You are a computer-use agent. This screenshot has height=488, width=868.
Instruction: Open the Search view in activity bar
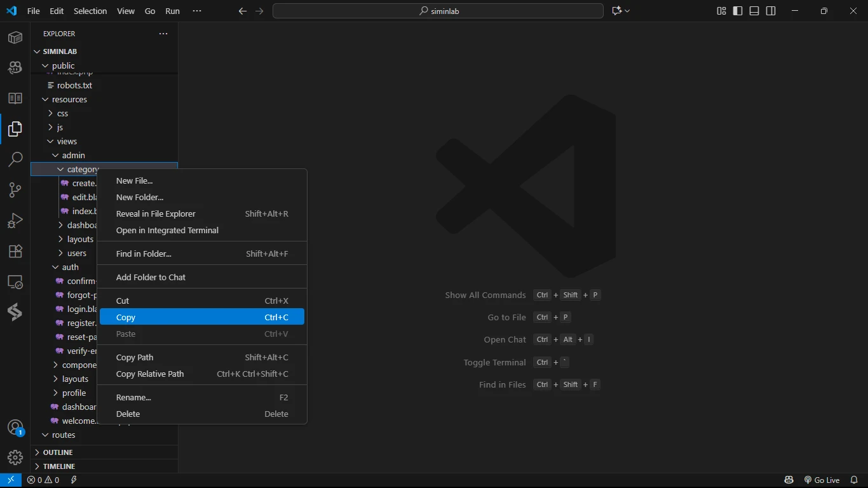coord(15,159)
